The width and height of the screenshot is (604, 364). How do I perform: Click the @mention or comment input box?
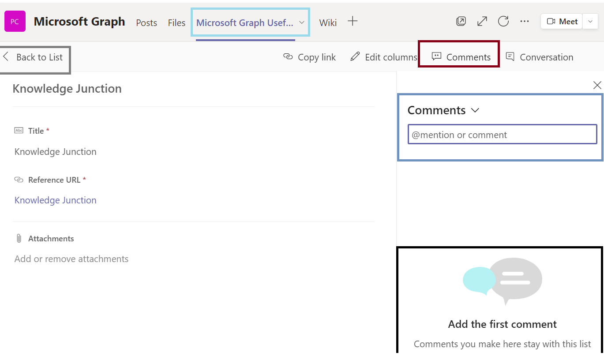pyautogui.click(x=502, y=135)
